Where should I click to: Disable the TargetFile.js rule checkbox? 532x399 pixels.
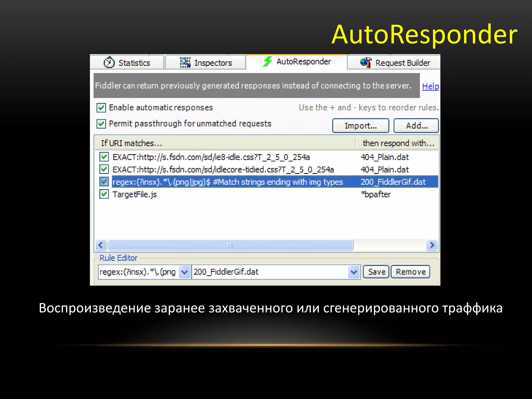coord(104,194)
